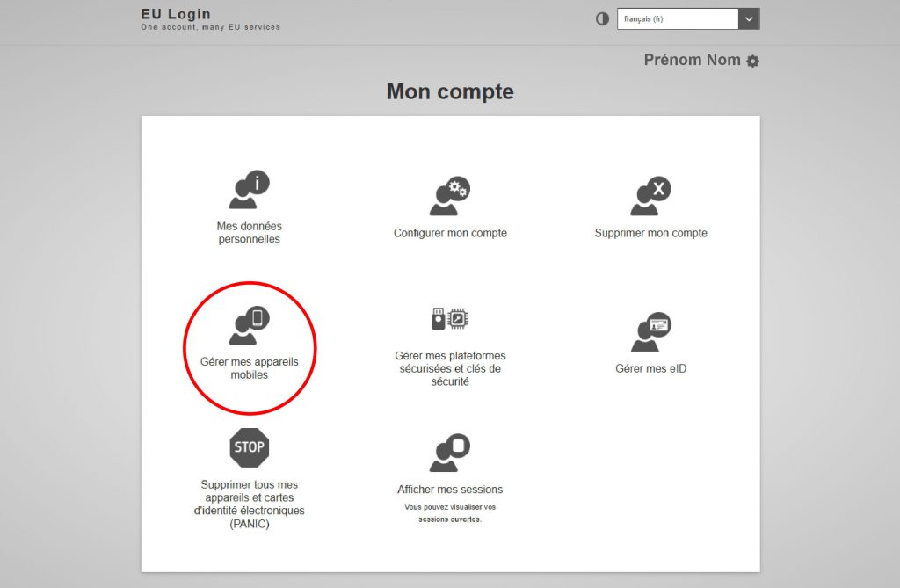This screenshot has height=588, width=900.
Task: Open the français (fr) language dropdown
Action: (678, 19)
